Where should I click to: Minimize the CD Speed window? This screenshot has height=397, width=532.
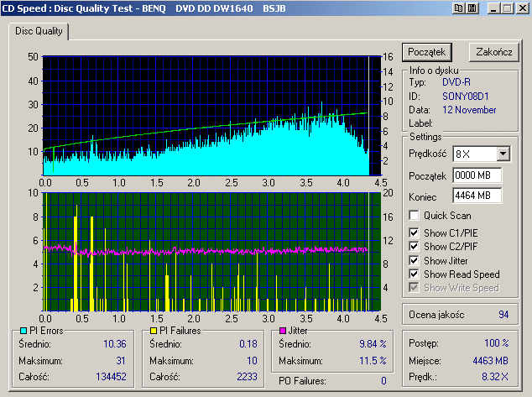pos(493,8)
